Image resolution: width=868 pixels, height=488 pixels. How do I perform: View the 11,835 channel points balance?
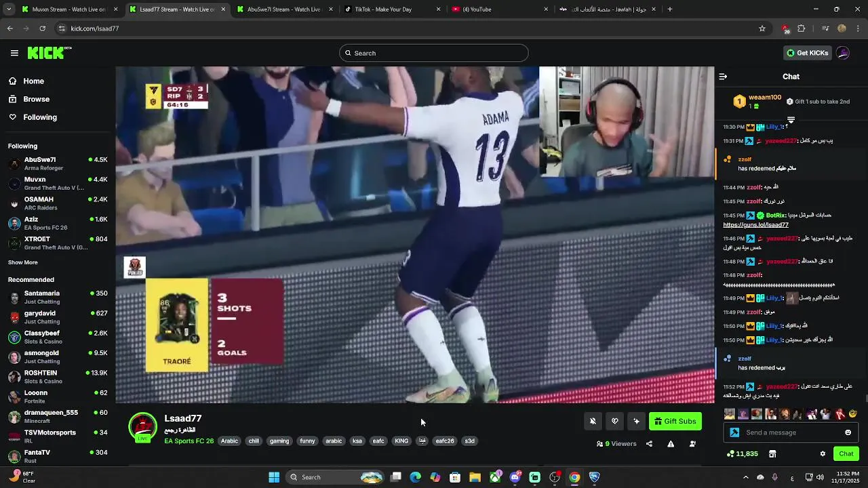tap(743, 453)
